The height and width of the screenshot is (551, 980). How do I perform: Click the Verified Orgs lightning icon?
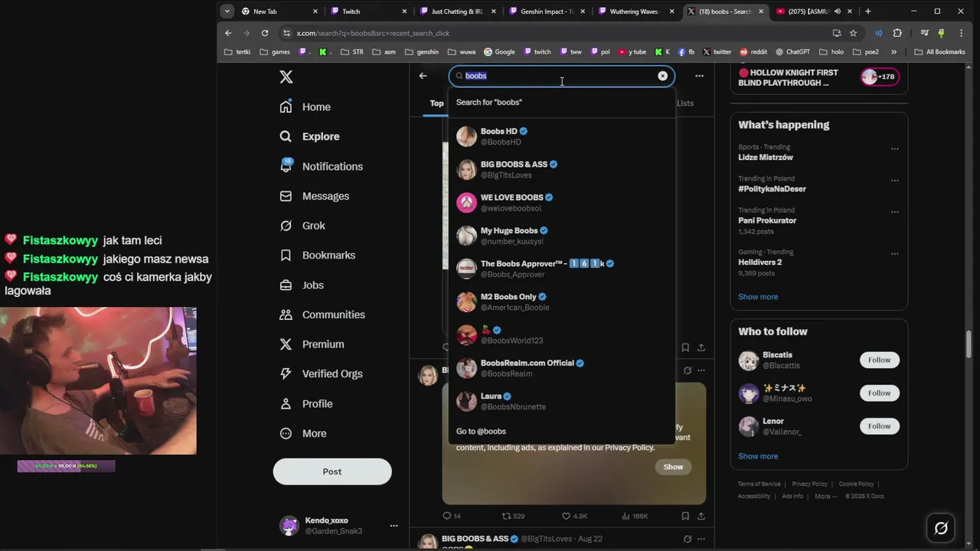(x=286, y=373)
